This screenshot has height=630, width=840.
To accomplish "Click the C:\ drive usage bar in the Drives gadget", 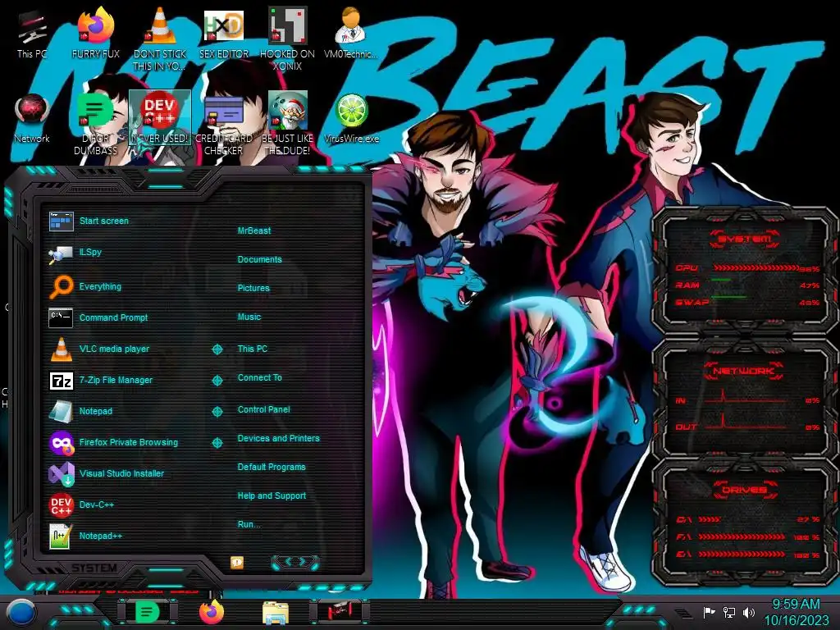I will pos(710,519).
